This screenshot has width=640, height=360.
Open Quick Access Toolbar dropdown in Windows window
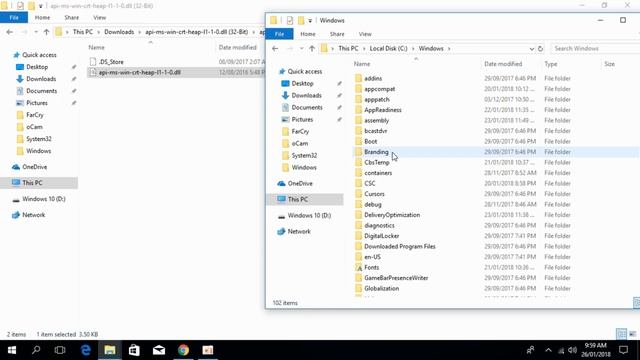click(x=310, y=20)
